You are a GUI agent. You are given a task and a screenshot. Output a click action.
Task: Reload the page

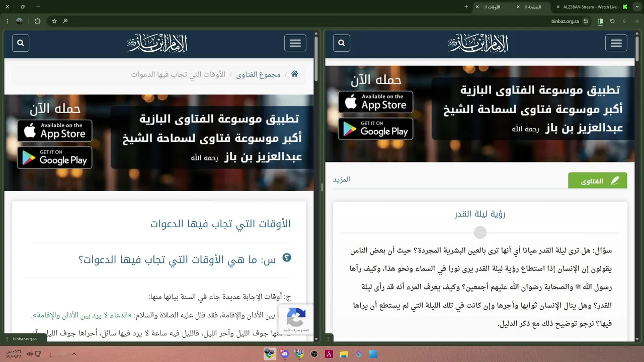[612, 21]
